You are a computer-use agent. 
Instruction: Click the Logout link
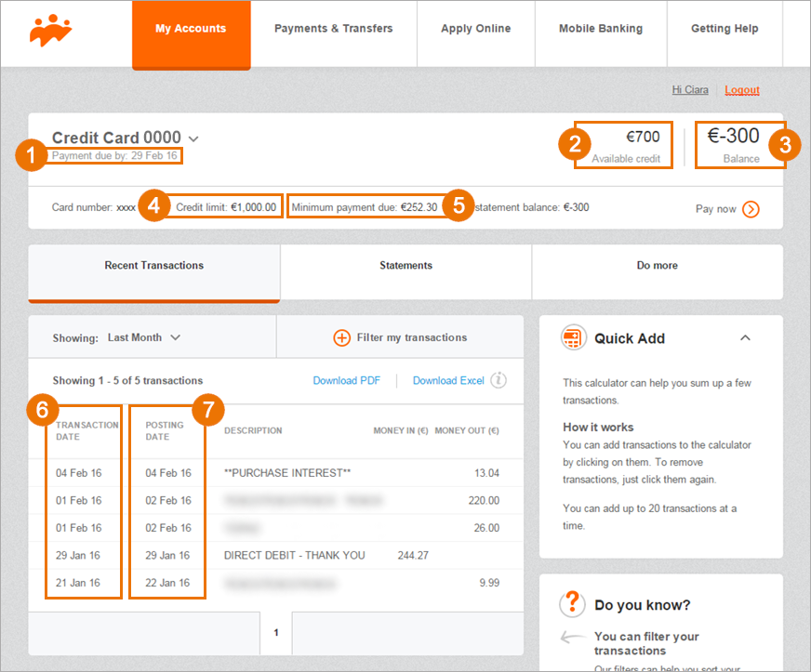[x=741, y=89]
